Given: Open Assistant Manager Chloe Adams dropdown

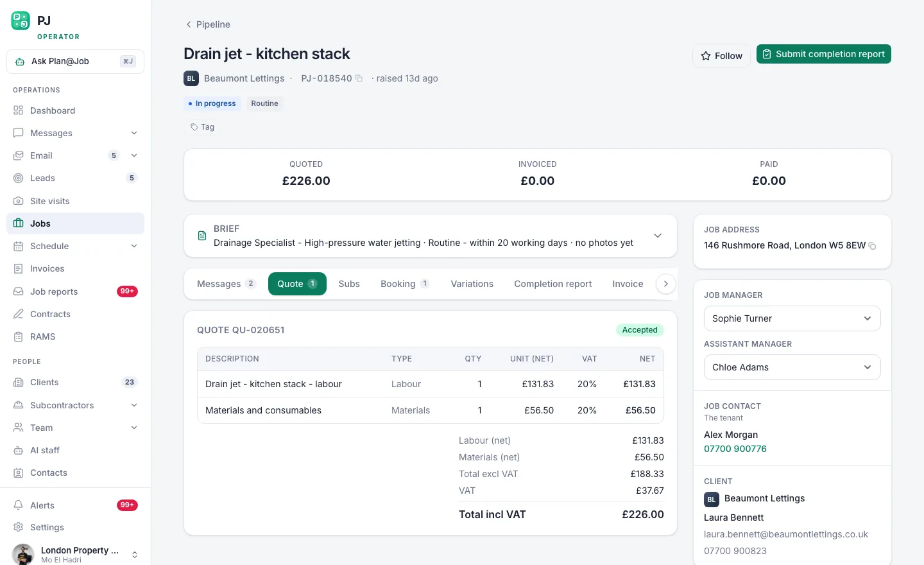Looking at the screenshot, I should tap(792, 367).
